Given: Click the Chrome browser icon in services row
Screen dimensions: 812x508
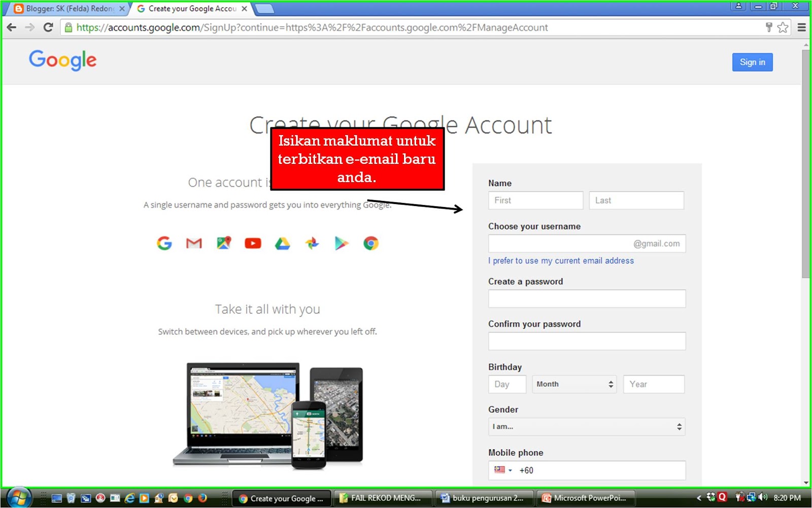Looking at the screenshot, I should click(x=371, y=244).
